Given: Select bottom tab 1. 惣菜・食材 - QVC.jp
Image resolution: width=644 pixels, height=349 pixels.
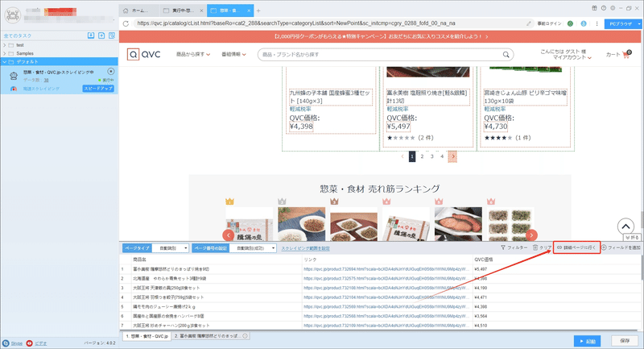Looking at the screenshot, I should (x=147, y=336).
